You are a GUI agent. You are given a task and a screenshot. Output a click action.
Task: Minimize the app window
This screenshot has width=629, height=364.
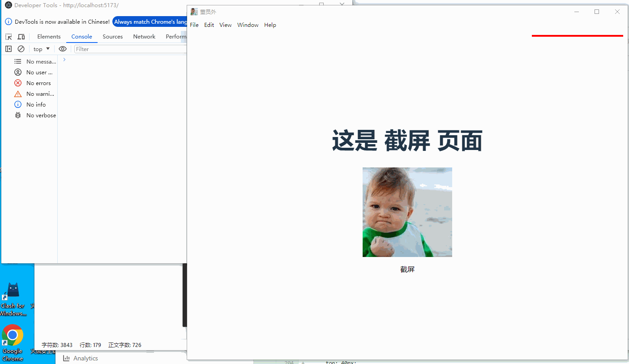point(577,12)
